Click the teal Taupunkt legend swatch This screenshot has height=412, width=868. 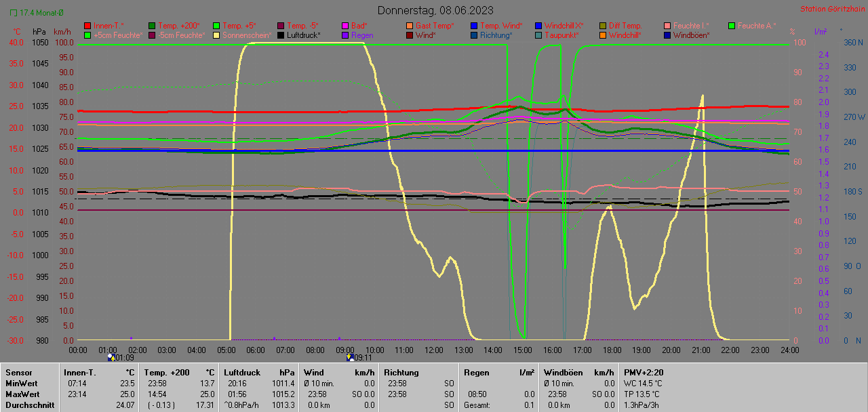click(x=538, y=35)
